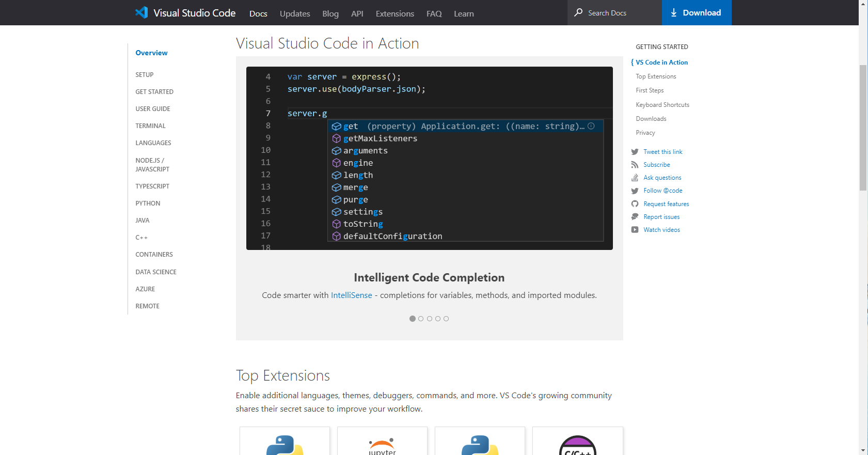Select the fourth carousel dot
Image resolution: width=868 pixels, height=455 pixels.
(438, 319)
